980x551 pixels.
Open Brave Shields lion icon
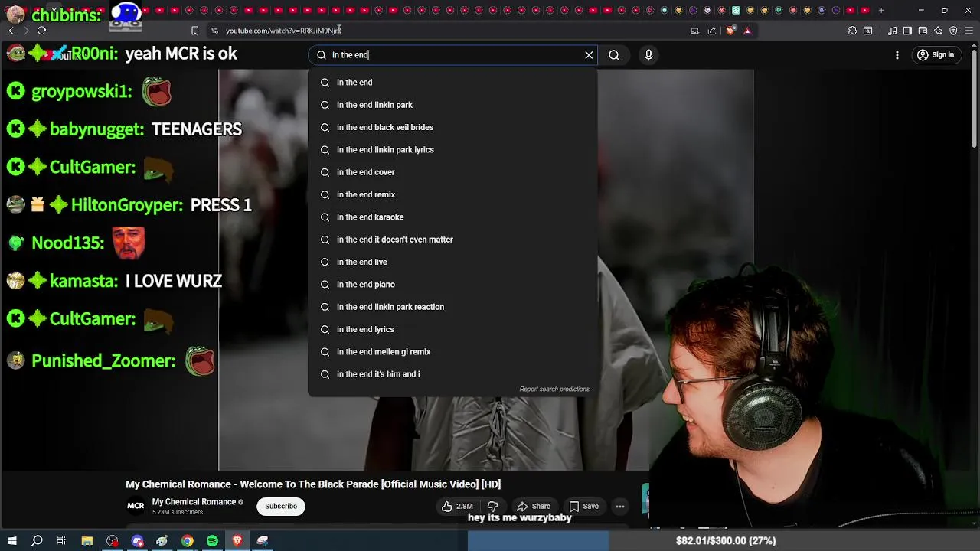pos(730,31)
